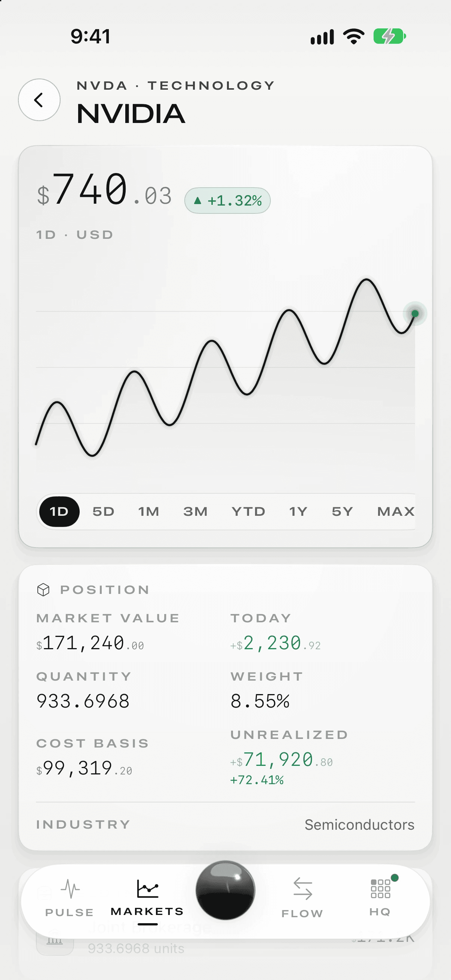Open the Markets chart icon
Viewport: 451px width, 980px height.
[148, 889]
